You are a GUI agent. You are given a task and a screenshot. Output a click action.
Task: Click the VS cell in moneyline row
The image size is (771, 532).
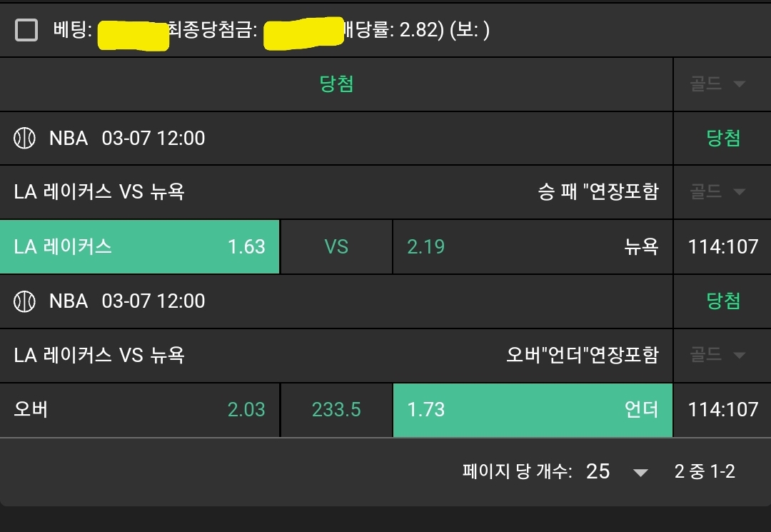[336, 246]
